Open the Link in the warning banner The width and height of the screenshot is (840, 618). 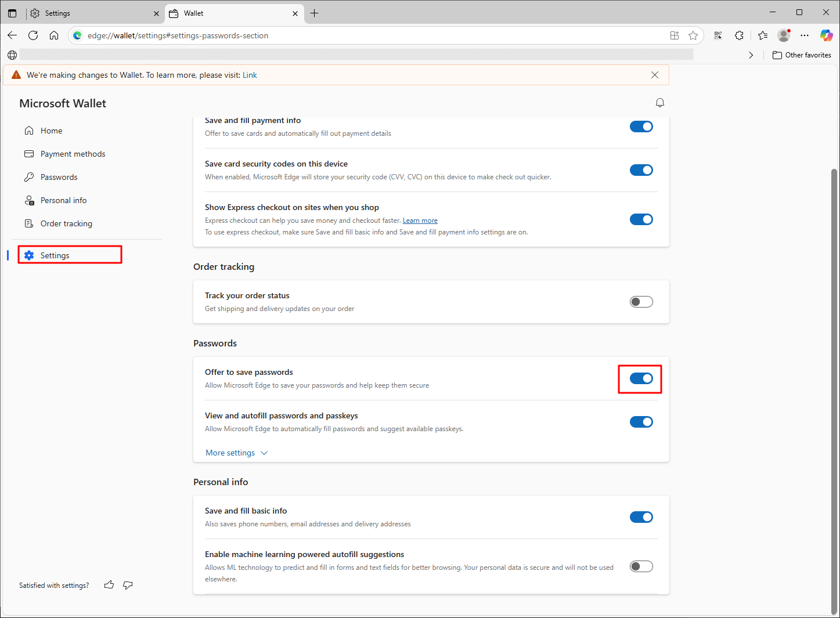click(x=250, y=75)
